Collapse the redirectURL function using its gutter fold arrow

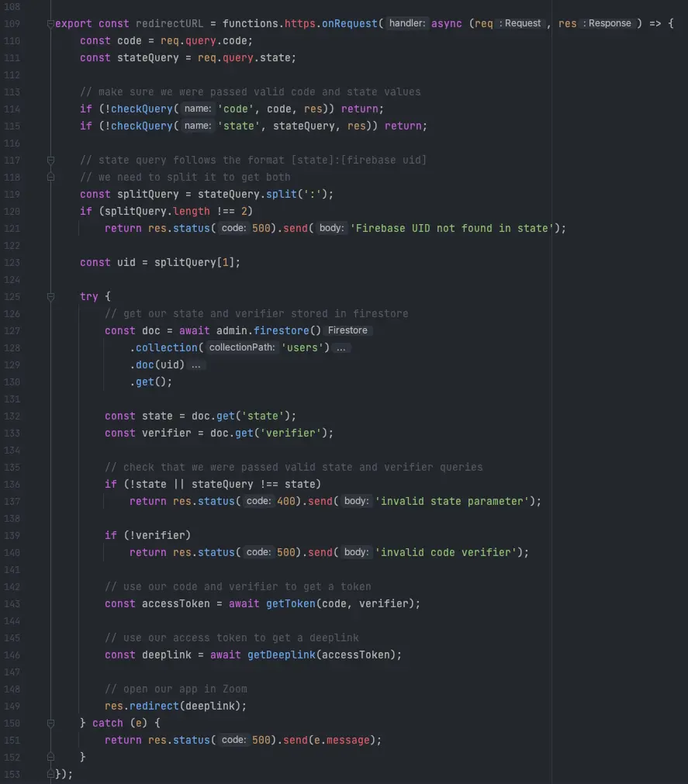pyautogui.click(x=49, y=23)
